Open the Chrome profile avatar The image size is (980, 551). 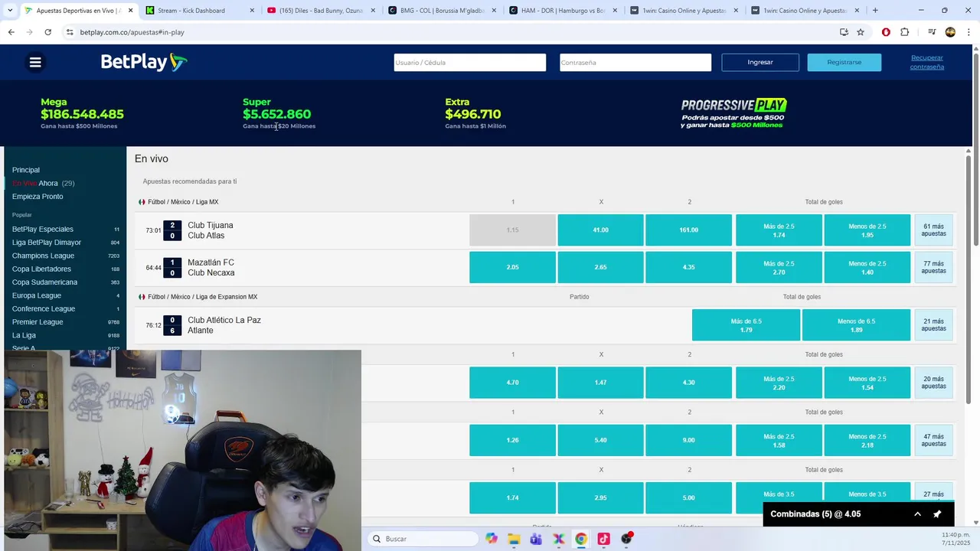pos(950,32)
